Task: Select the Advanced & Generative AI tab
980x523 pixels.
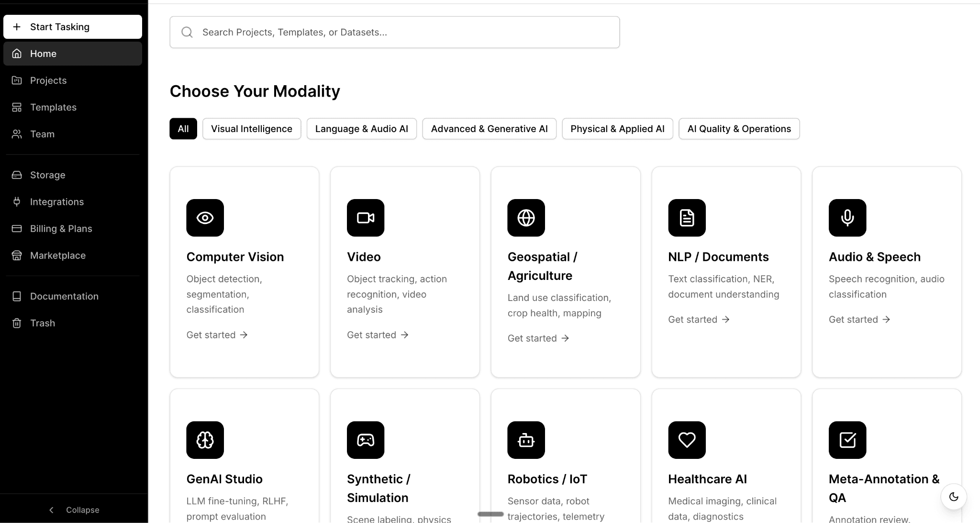Action: [x=489, y=128]
